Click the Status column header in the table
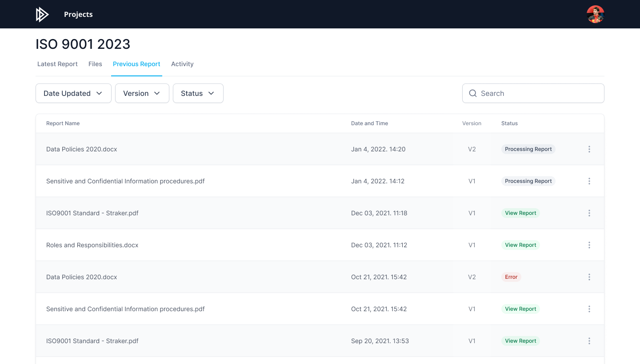The width and height of the screenshot is (640, 364). click(x=509, y=123)
